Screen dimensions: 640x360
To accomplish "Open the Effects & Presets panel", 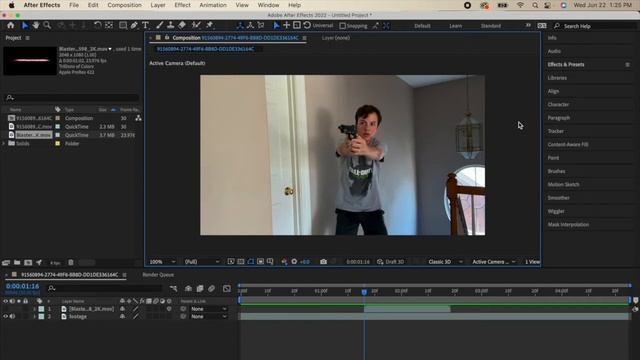I will point(566,64).
